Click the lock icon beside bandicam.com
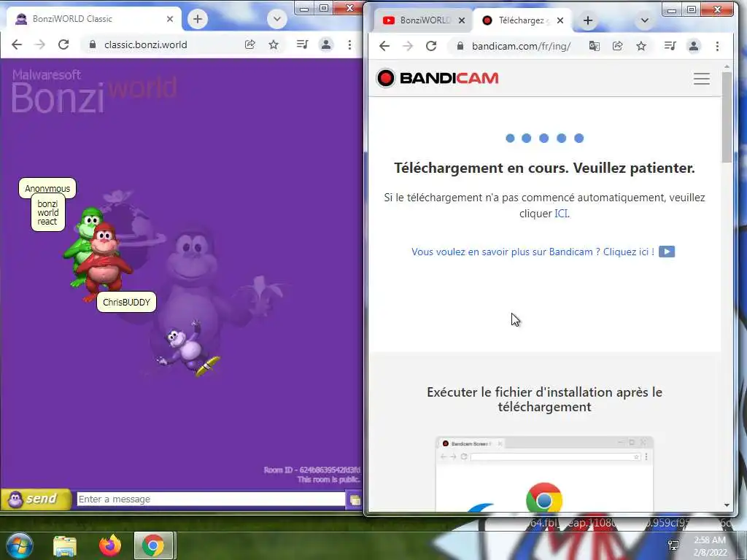Image resolution: width=747 pixels, height=560 pixels. 460,46
